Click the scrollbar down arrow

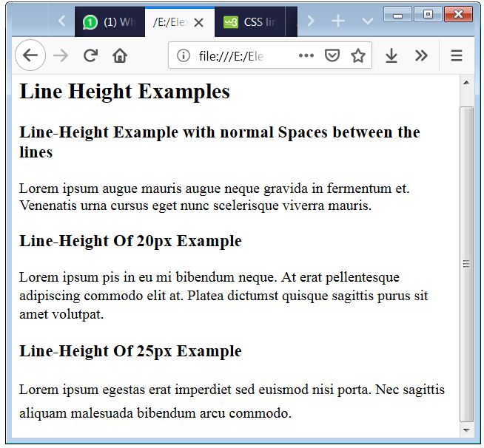(x=466, y=430)
